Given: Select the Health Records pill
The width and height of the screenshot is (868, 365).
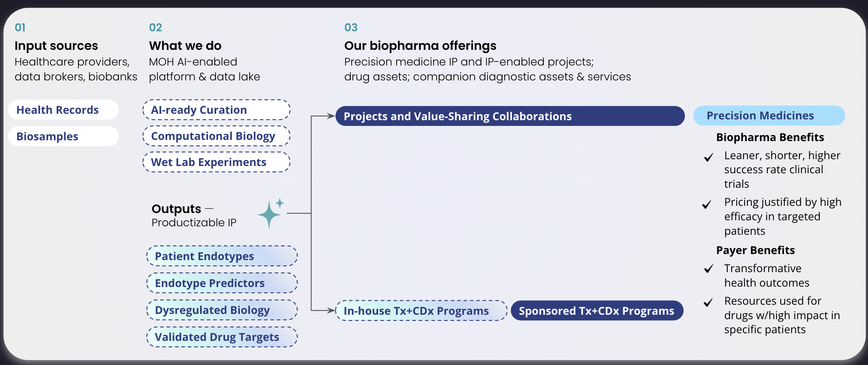Looking at the screenshot, I should click(x=63, y=110).
